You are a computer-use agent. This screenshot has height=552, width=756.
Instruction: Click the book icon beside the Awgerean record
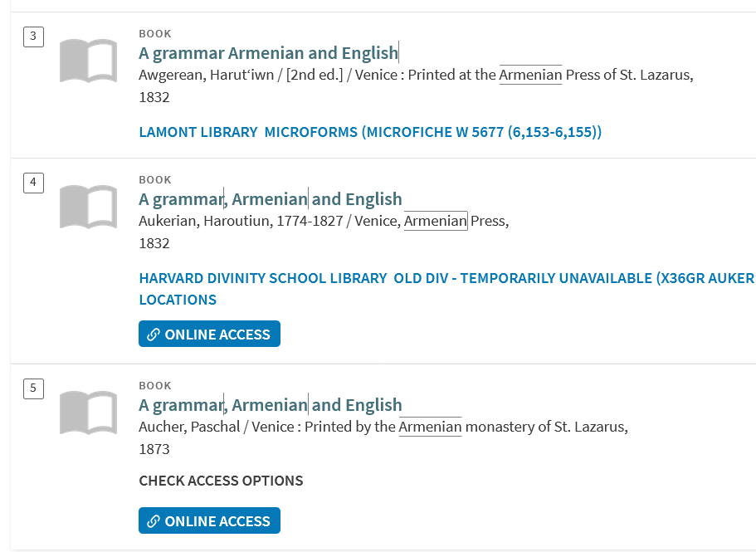click(x=89, y=61)
